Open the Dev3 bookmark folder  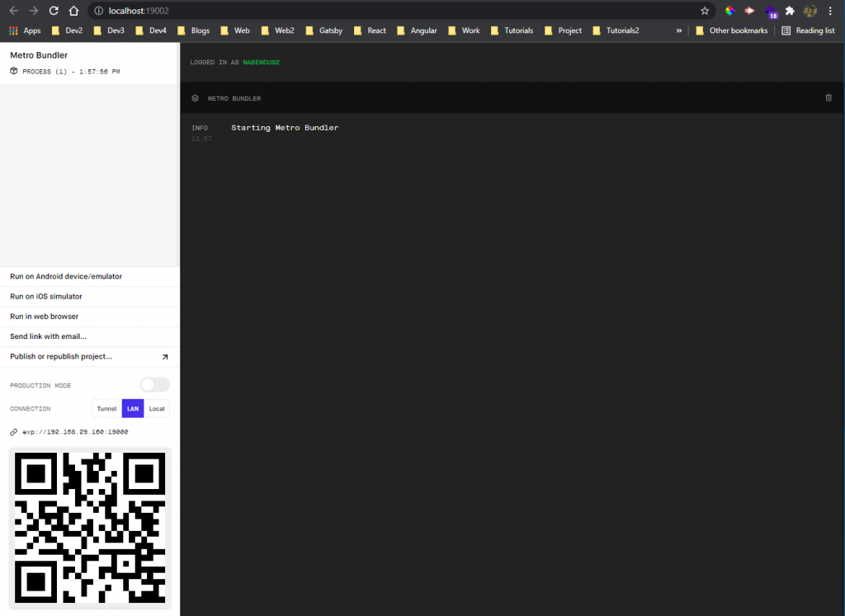[109, 31]
